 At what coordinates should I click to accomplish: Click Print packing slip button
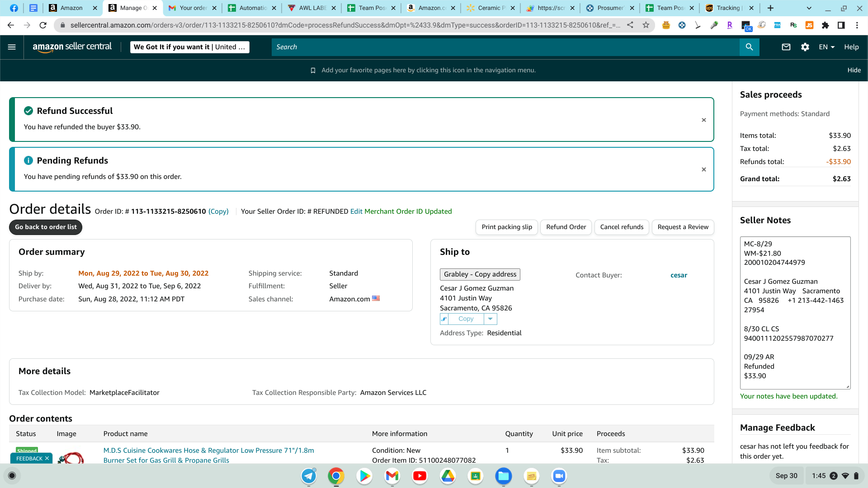click(507, 227)
